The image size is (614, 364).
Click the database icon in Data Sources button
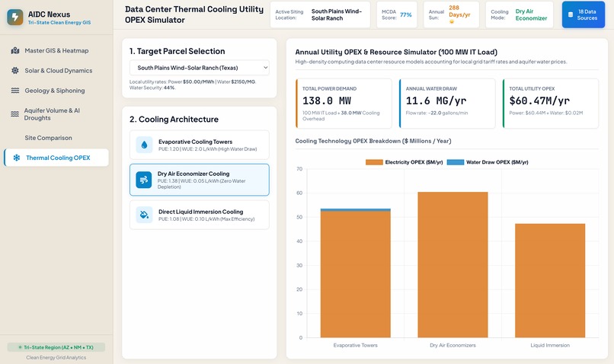click(x=571, y=14)
